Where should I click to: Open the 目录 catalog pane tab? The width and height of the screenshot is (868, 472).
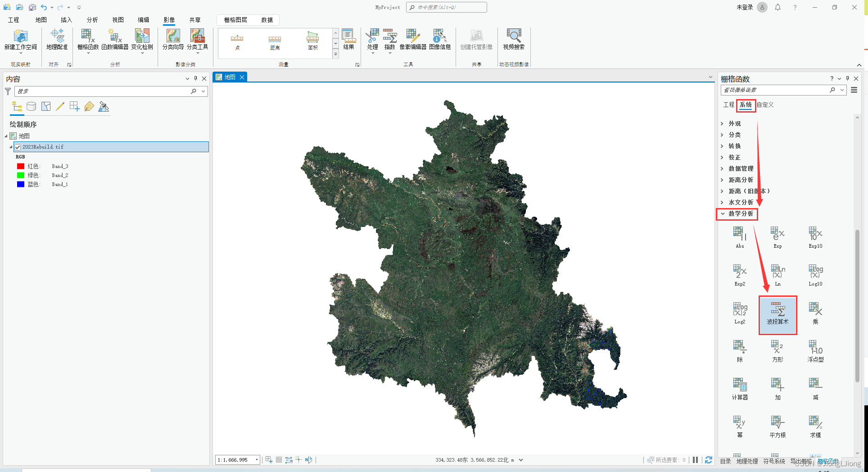[x=725, y=461]
